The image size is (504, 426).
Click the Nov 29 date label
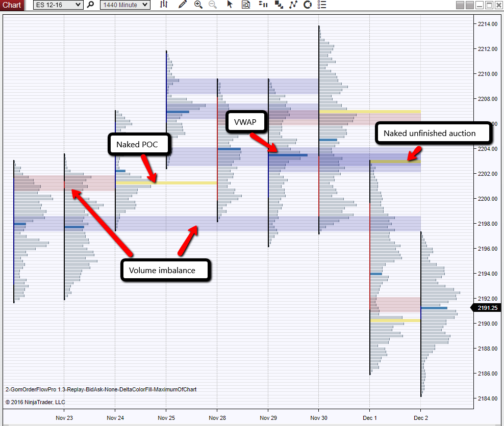pyautogui.click(x=268, y=418)
